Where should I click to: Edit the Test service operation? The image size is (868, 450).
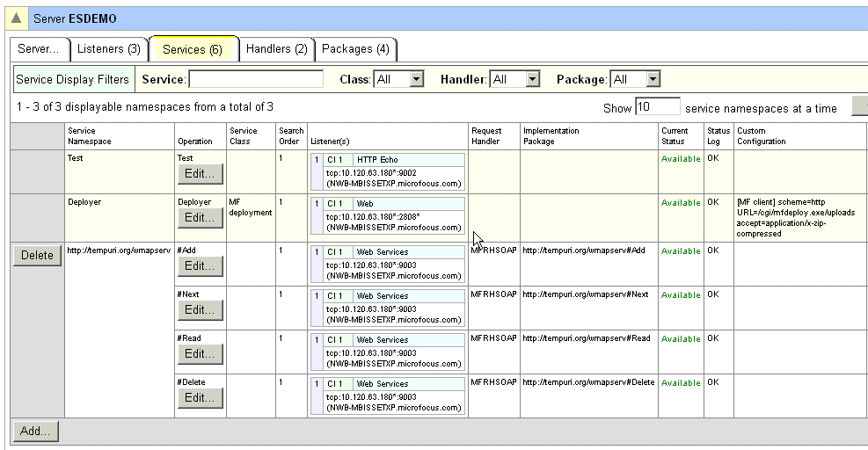(x=200, y=174)
